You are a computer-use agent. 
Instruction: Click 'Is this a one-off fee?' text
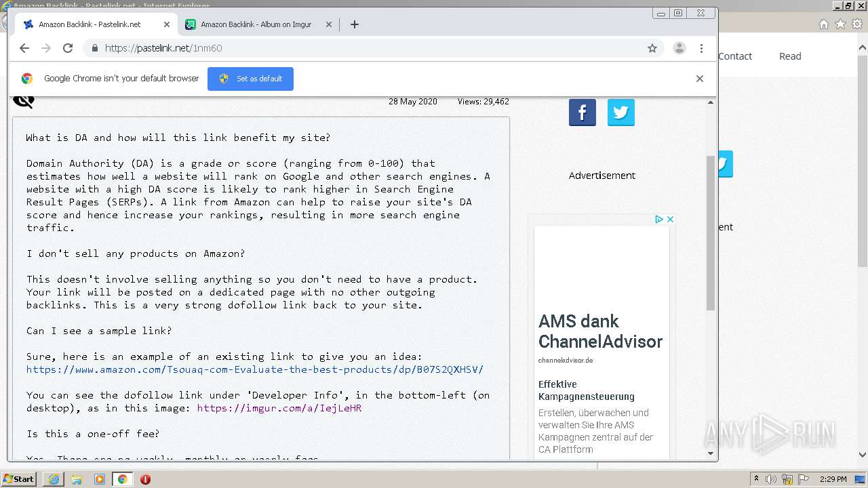(93, 434)
